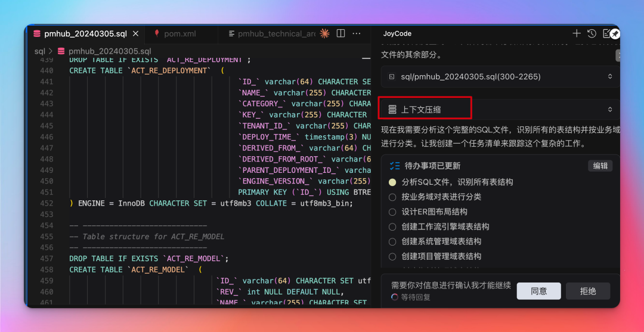The width and height of the screenshot is (644, 332).
Task: Click the sql/pmhub_20240305.sql(300-2265) file reference text
Action: pos(470,76)
